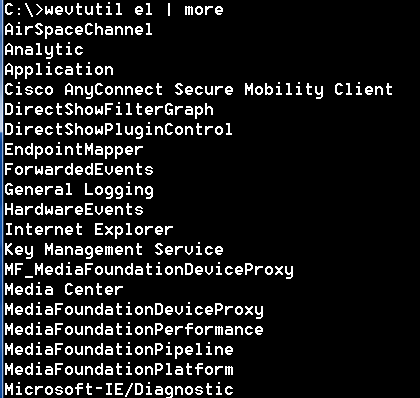Select the General Logging entry
Viewport: 420px width, 398px height.
coord(79,190)
